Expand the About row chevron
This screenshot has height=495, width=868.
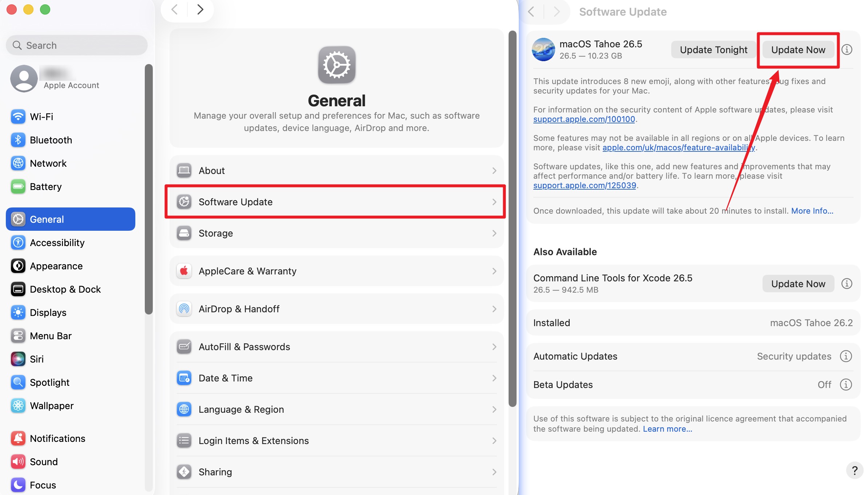pyautogui.click(x=494, y=170)
